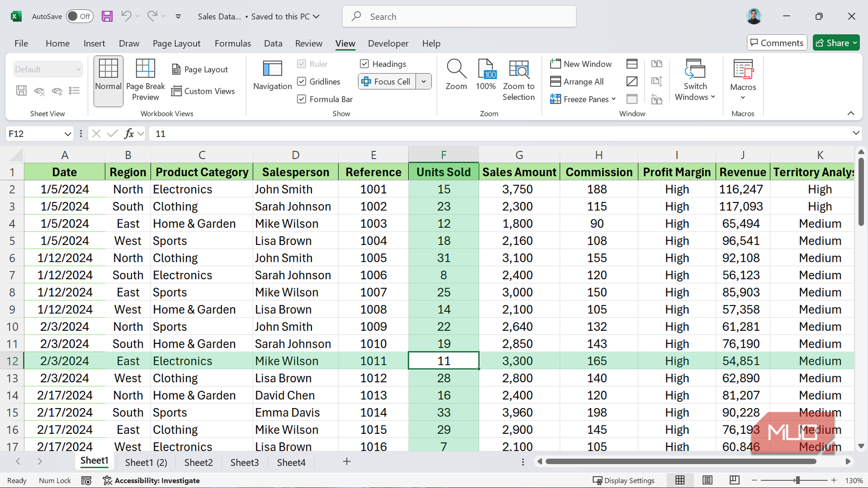Click the Undo arrow icon

coord(126,16)
